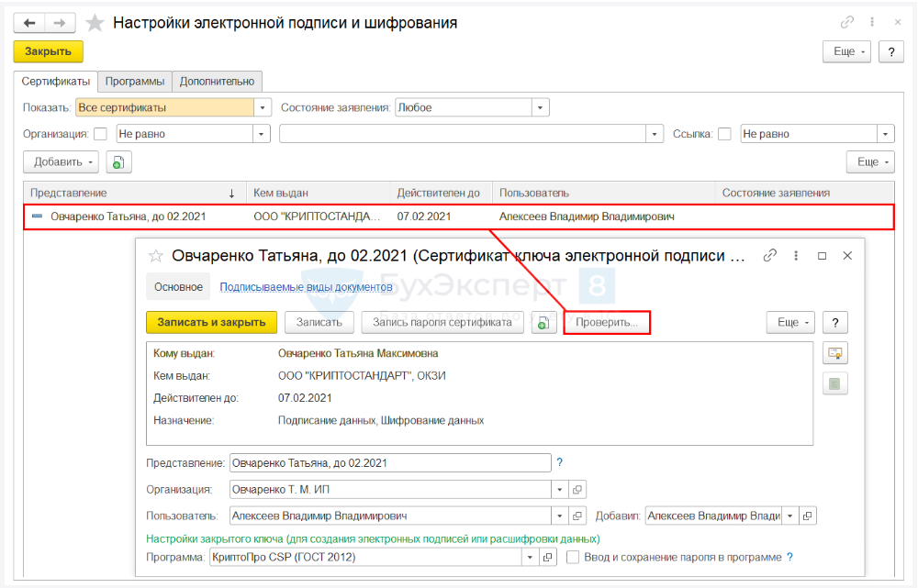Viewport: 918px width, 588px height.
Task: Click green document icon next to Добавить
Action: click(118, 162)
